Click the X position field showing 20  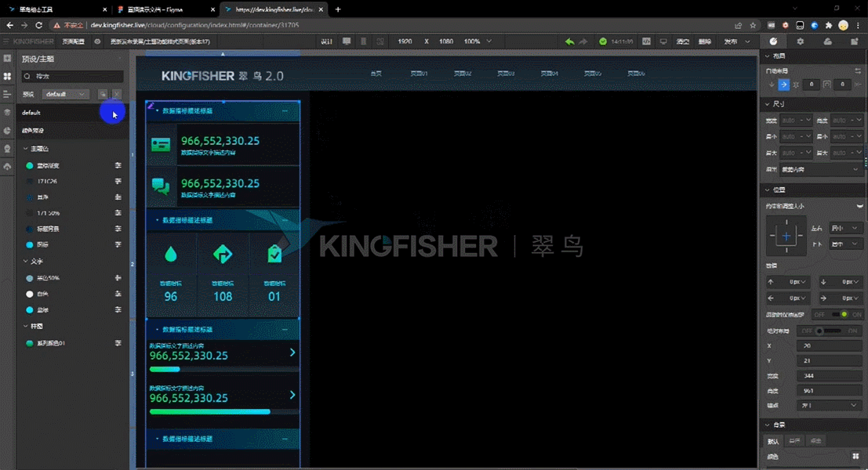[829, 345]
